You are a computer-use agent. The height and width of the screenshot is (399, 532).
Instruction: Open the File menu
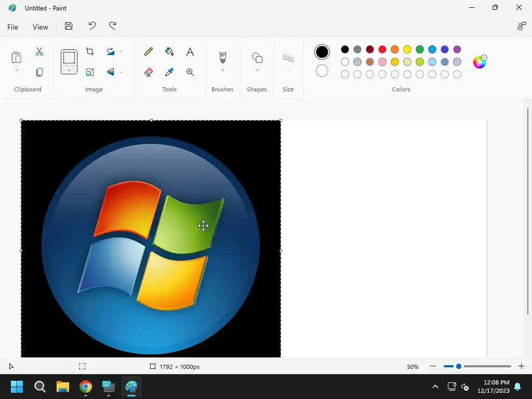click(x=12, y=27)
